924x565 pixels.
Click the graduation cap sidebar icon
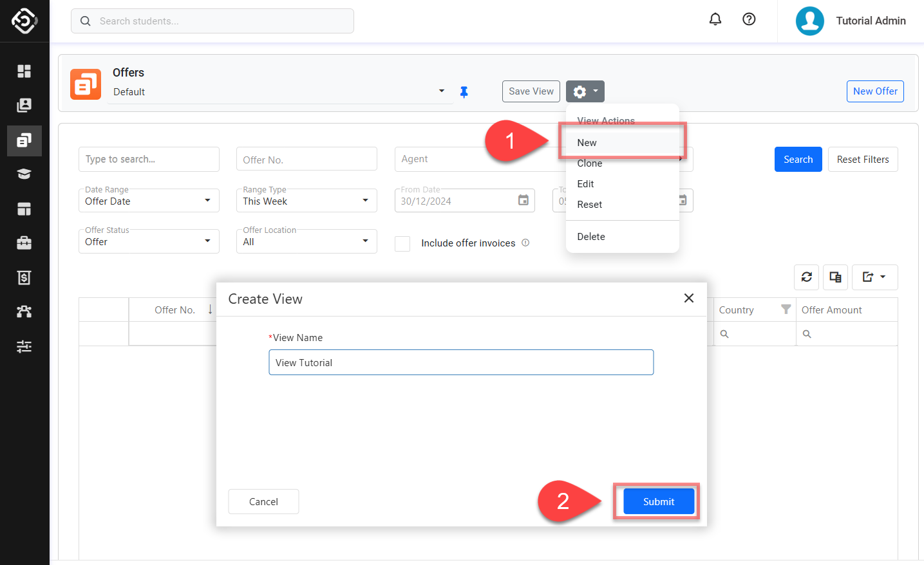(x=24, y=174)
